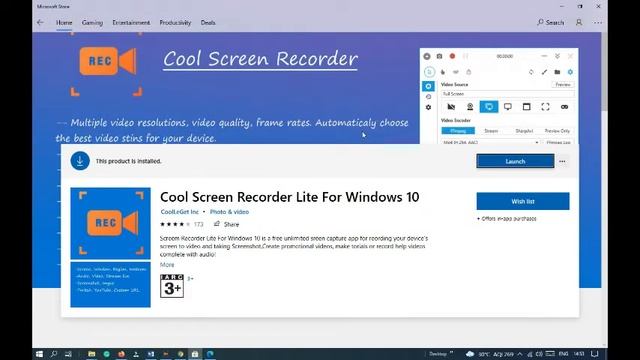Open the Store's top-right three-dot menu
This screenshot has height=360, width=640.
(598, 22)
